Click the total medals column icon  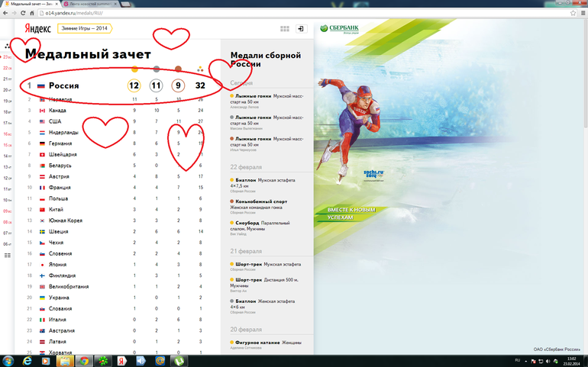coord(200,69)
